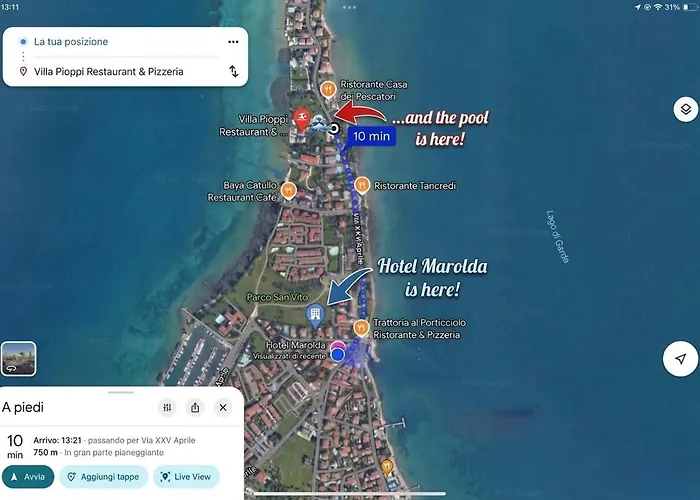This screenshot has width=700, height=500.
Task: Tap the Ristorante Tancredi label text
Action: (x=415, y=186)
